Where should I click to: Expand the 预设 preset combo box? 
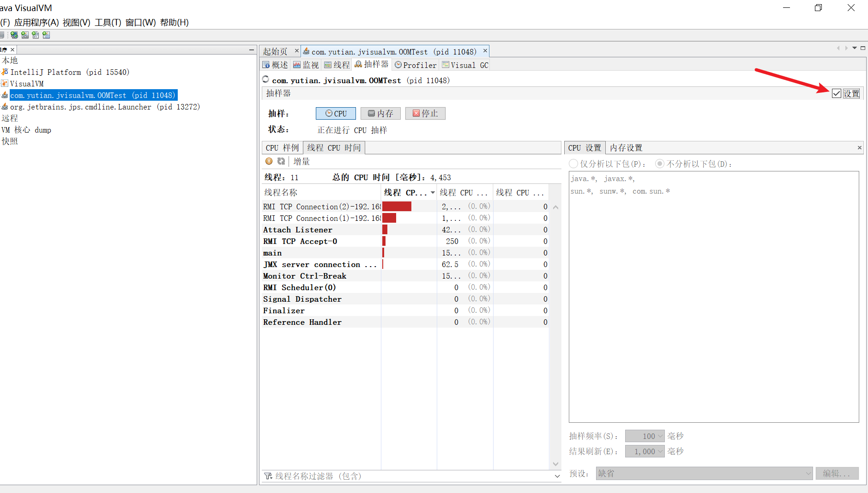(x=808, y=473)
